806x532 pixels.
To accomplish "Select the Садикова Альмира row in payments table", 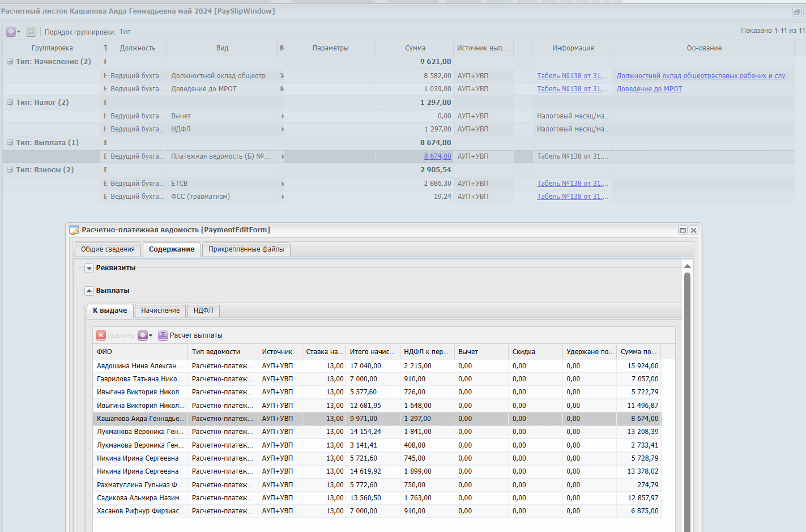I will [x=140, y=498].
